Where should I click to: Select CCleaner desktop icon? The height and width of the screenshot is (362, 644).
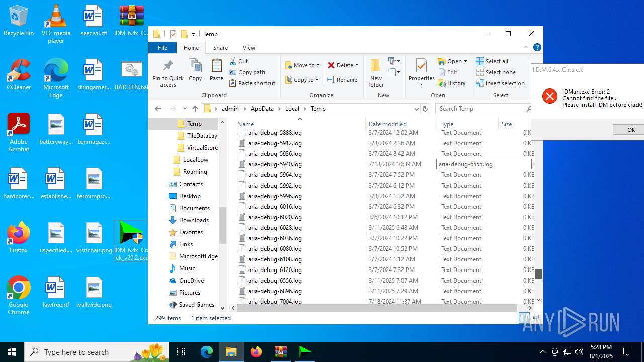click(x=19, y=75)
